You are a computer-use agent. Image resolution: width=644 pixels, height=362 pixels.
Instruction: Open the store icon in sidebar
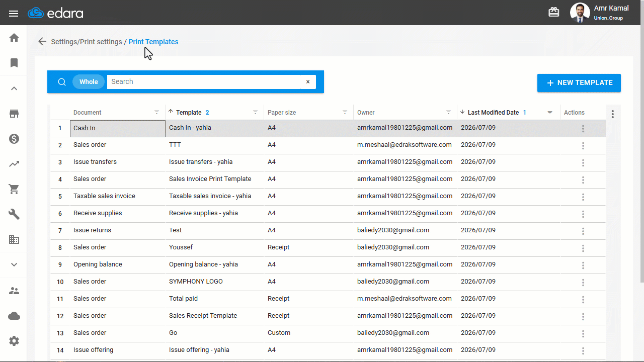(x=14, y=114)
